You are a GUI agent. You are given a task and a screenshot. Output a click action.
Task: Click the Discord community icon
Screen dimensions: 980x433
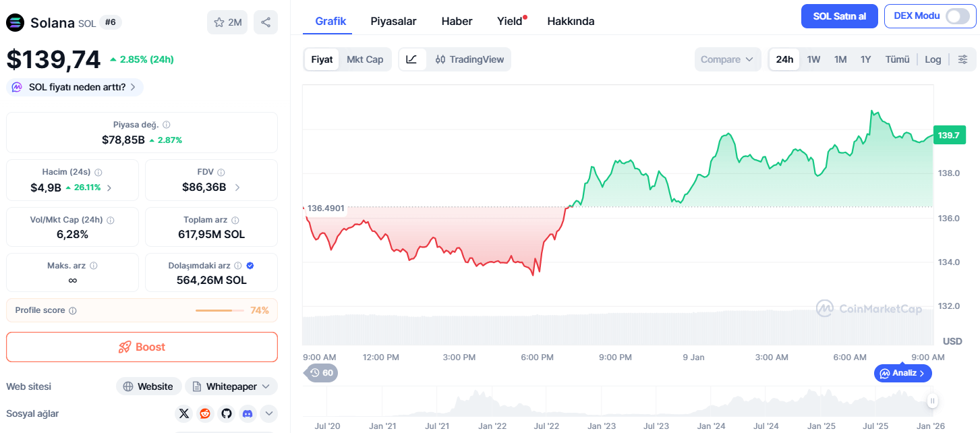point(248,413)
